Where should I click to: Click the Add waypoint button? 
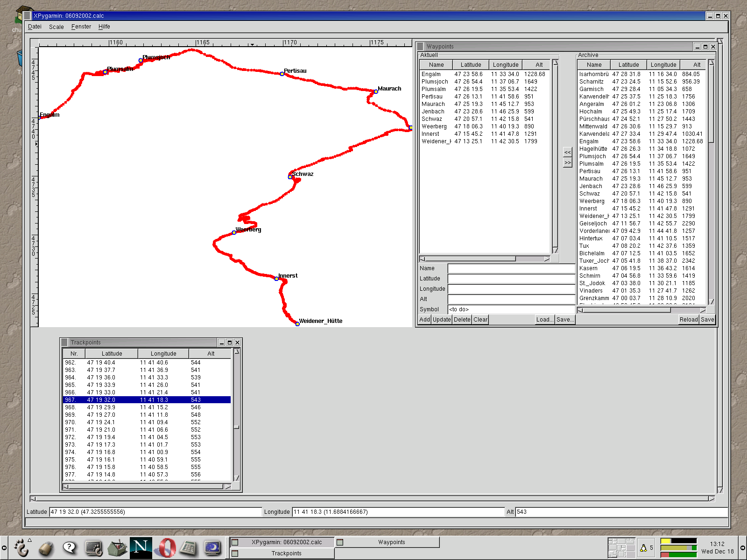coord(424,320)
